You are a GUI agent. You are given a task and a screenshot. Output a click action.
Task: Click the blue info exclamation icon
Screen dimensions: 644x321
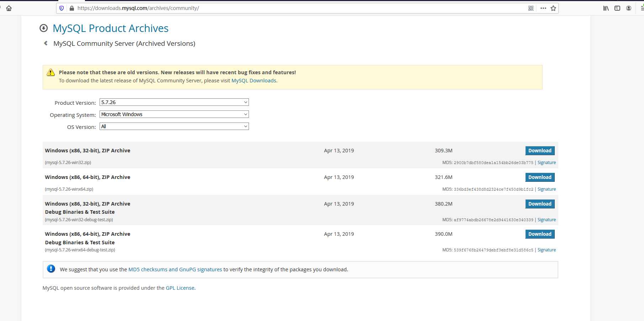pos(51,269)
